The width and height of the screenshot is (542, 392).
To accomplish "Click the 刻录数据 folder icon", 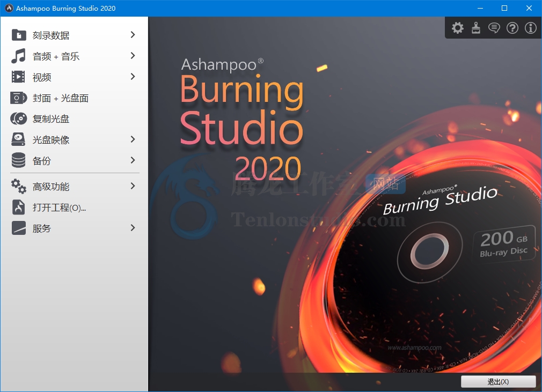I will [x=19, y=35].
